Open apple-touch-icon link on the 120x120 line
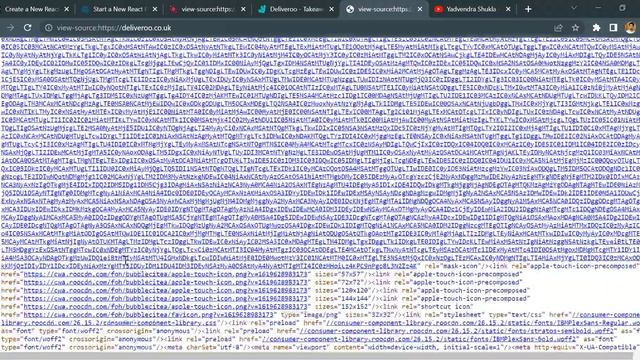Image resolution: width=640 pixels, height=360 pixels. 165,291
